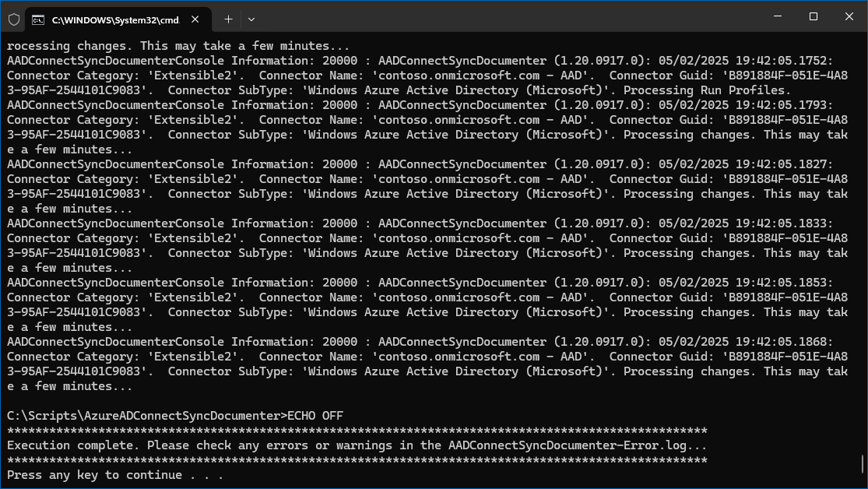
Task: Minimize the terminal window
Action: (778, 16)
